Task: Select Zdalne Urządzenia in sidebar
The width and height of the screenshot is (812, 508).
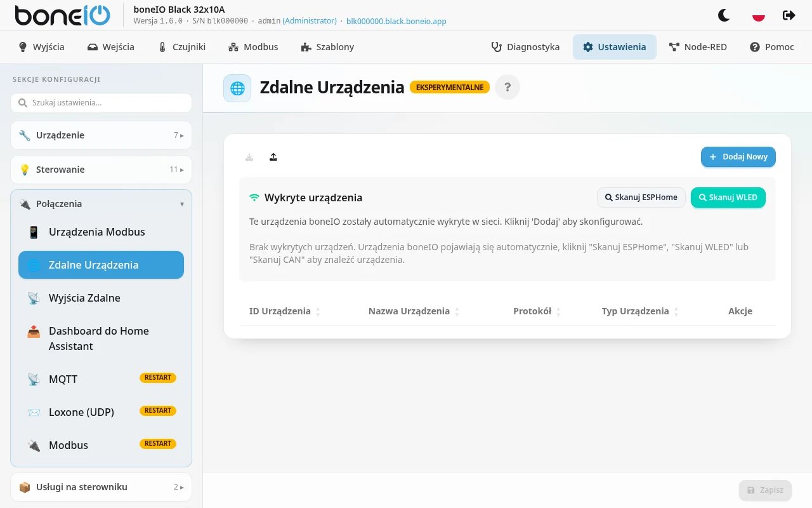Action: [x=101, y=265]
